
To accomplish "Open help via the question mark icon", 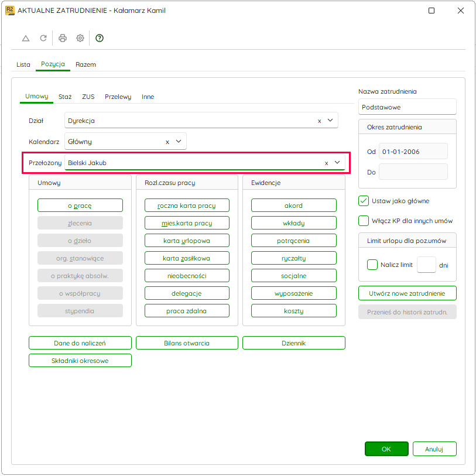I will point(100,38).
